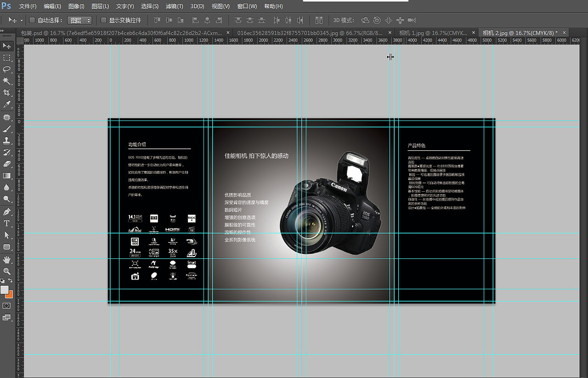
Task: Select the Gradient tool
Action: (7, 176)
